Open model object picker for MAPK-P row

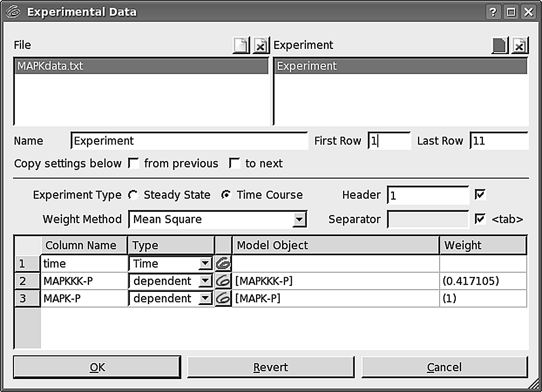click(223, 298)
